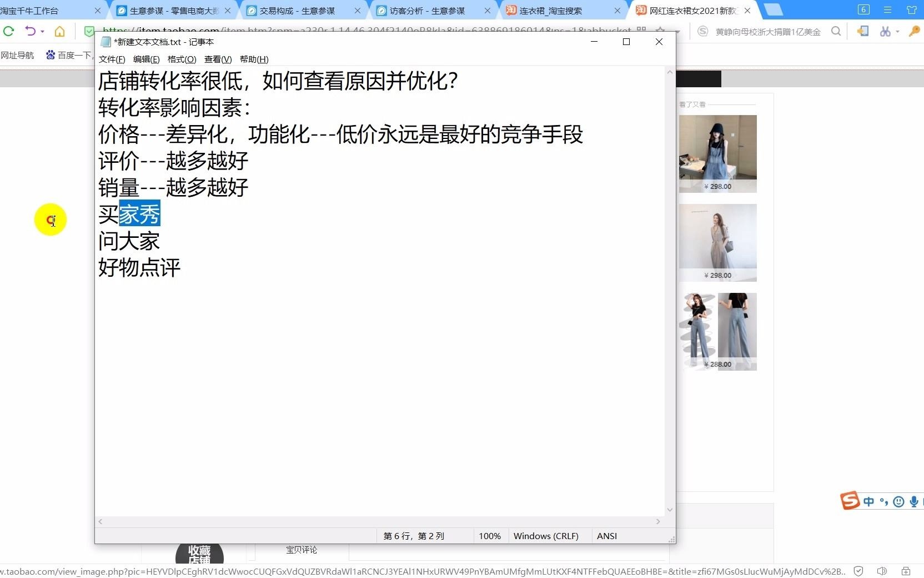Click the Notepad horizontal scrollbar left arrow

coord(101,521)
